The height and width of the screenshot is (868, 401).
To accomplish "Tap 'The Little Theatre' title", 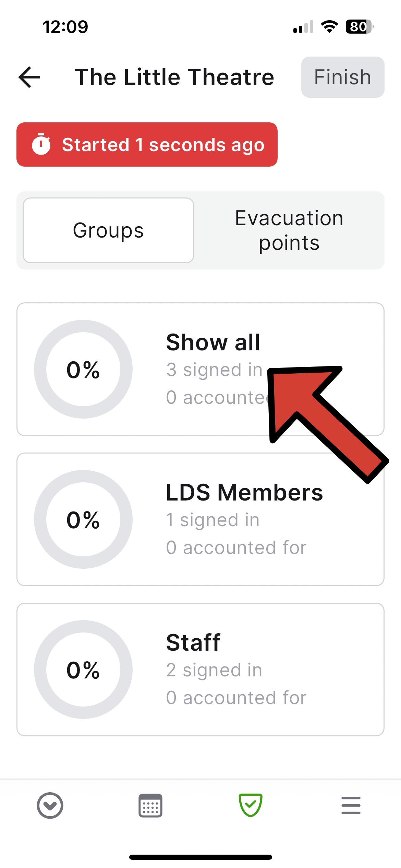I will pos(174,77).
